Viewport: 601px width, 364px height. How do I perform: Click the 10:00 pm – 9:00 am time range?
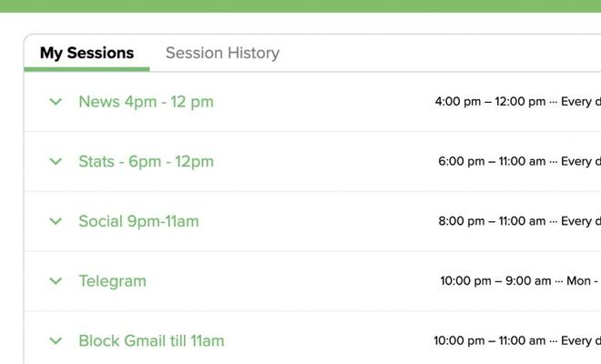point(495,281)
